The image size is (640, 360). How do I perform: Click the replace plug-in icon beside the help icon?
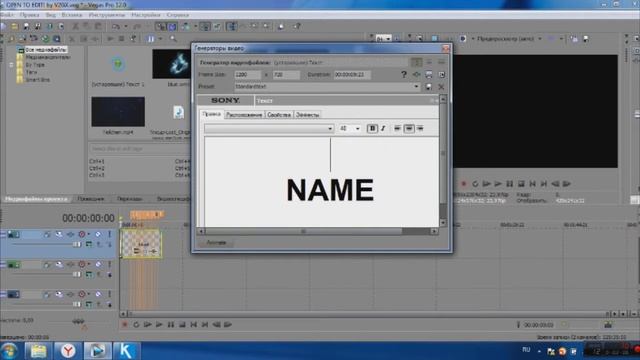pos(416,74)
